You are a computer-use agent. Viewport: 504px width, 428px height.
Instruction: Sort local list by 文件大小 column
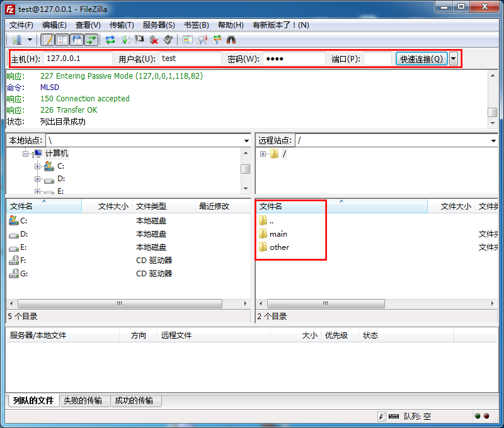pos(107,206)
